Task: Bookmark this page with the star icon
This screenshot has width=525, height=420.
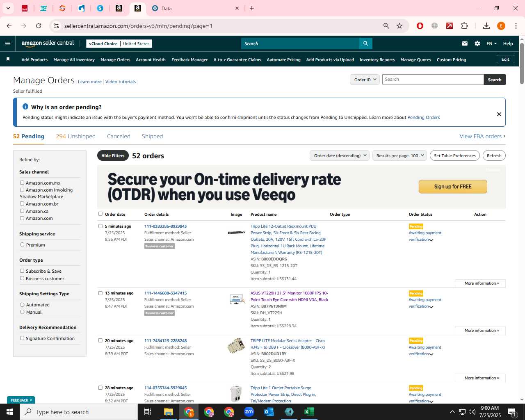Action: click(x=399, y=26)
